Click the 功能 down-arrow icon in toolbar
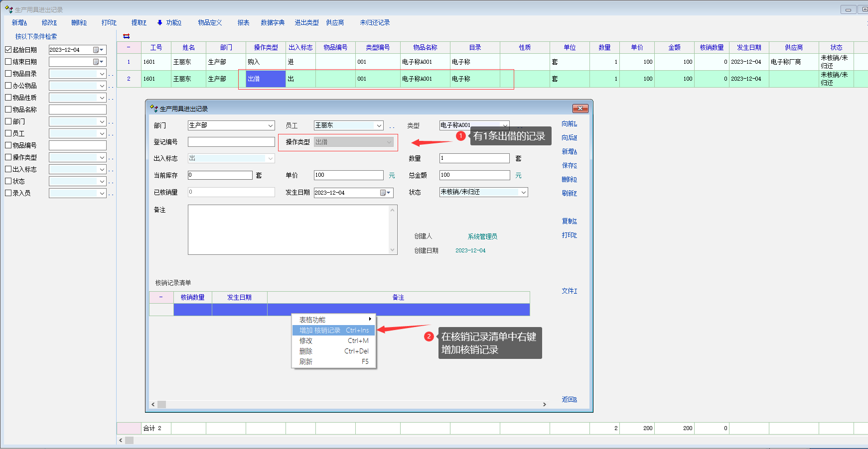 point(160,22)
